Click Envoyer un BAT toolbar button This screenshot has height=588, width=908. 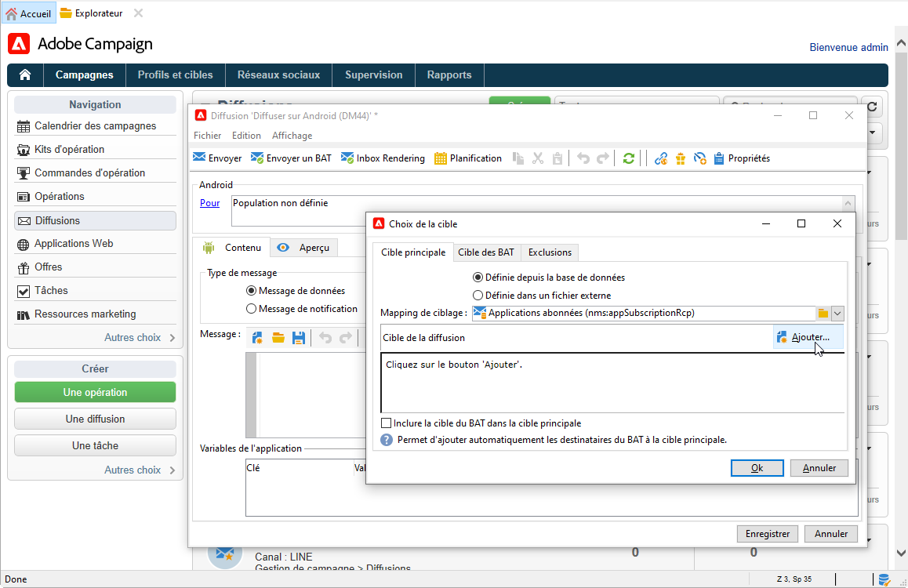[291, 158]
